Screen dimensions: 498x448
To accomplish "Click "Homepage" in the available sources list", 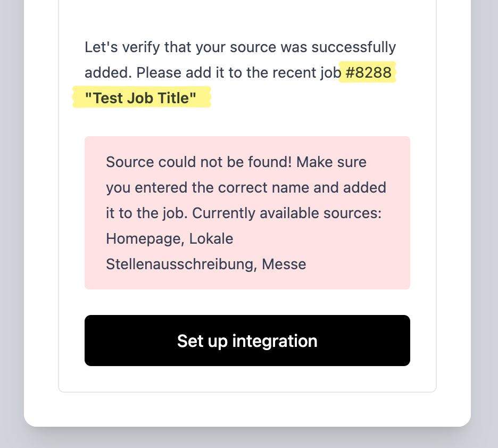I will 138,238.
